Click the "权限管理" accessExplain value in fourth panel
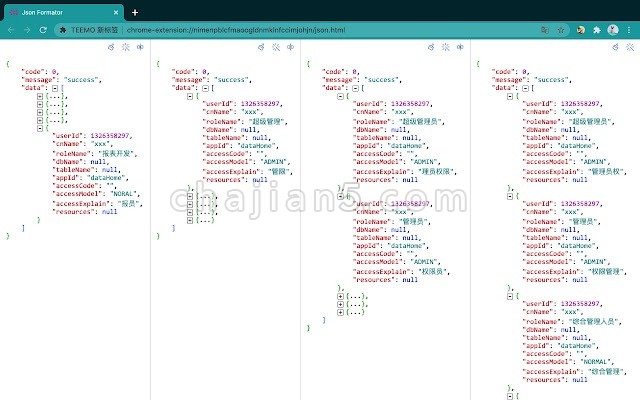 pyautogui.click(x=606, y=271)
